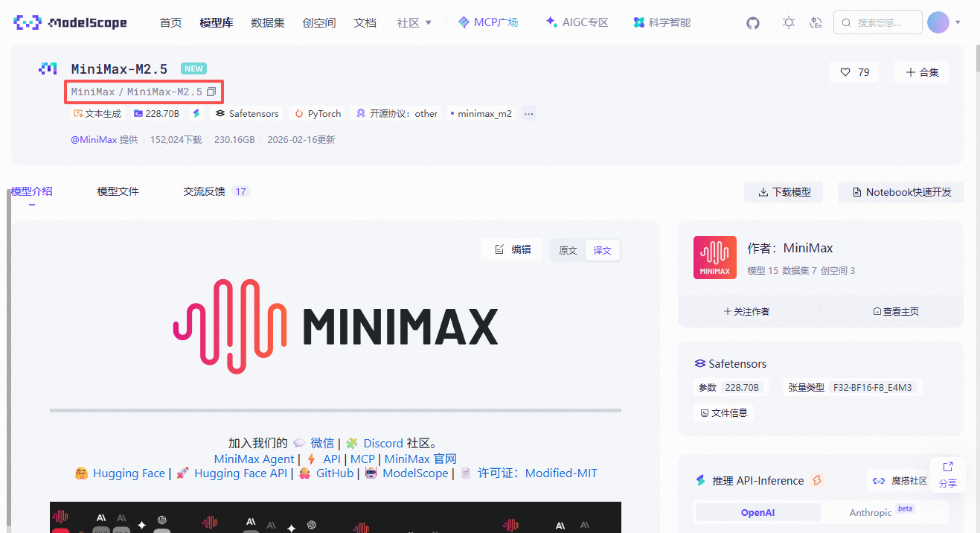
Task: Switch to the 模型文件 tab
Action: point(118,191)
